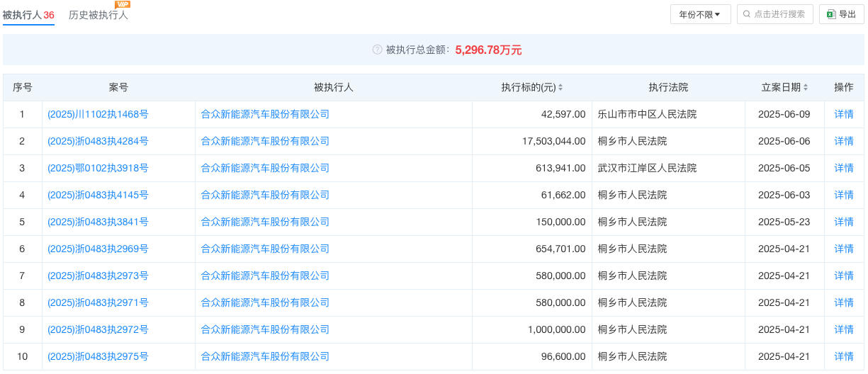The image size is (868, 374).
Task: Click the 被执行人 column header
Action: click(334, 88)
